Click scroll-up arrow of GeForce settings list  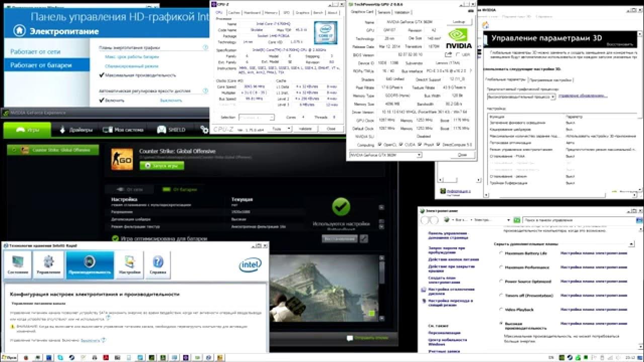tap(381, 207)
